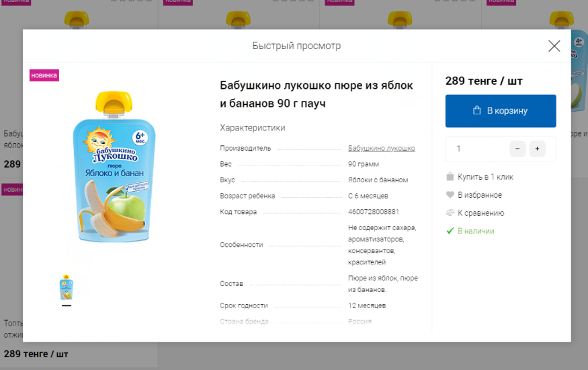Click the heart icon beside В избранное
Viewport: 588px width, 370px height.
coord(450,194)
